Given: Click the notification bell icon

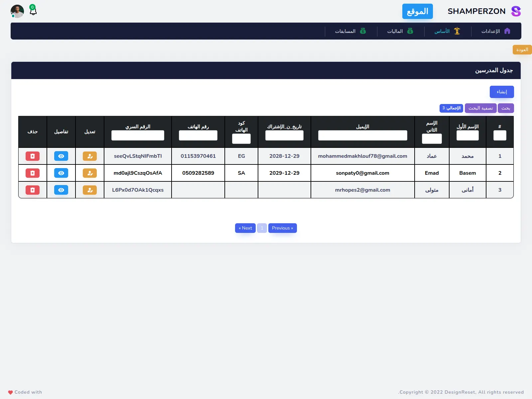Looking at the screenshot, I should (x=33, y=11).
